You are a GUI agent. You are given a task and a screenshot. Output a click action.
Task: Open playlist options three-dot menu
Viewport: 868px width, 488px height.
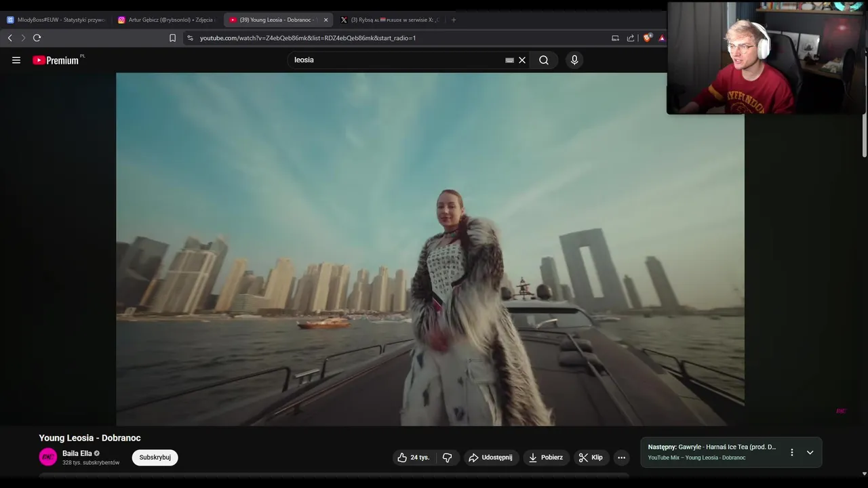(791, 452)
